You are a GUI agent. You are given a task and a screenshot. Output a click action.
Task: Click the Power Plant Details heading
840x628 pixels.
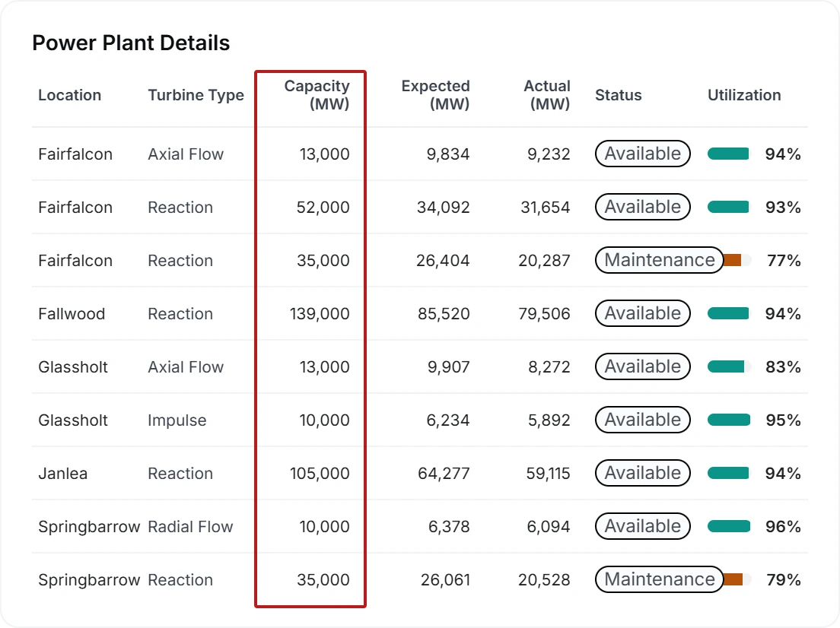[x=131, y=43]
